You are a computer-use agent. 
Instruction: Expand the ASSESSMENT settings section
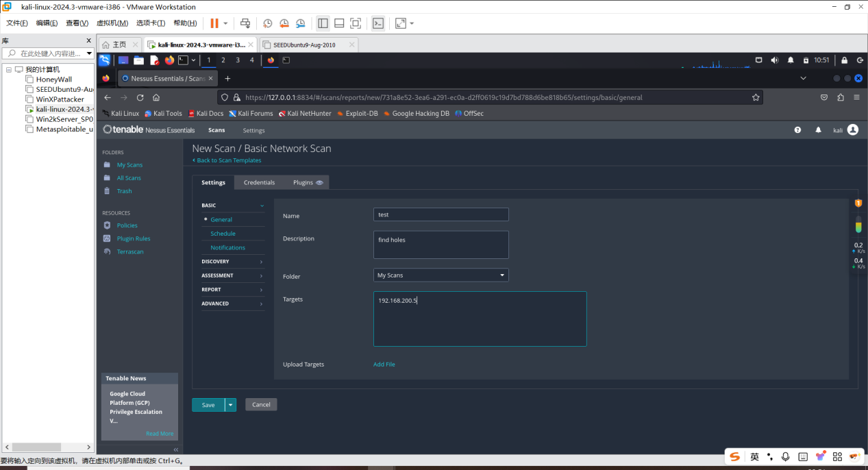(232, 275)
